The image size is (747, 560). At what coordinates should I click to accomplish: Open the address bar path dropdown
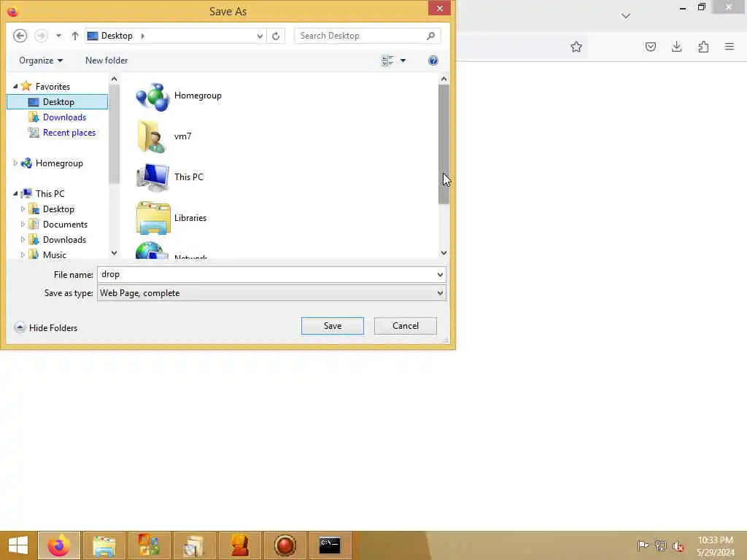point(260,36)
